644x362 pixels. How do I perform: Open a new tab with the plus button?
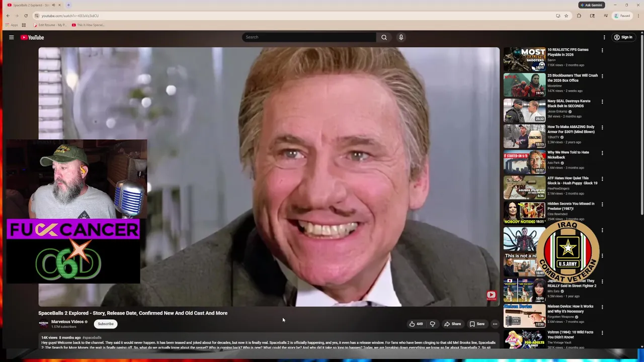tap(68, 5)
